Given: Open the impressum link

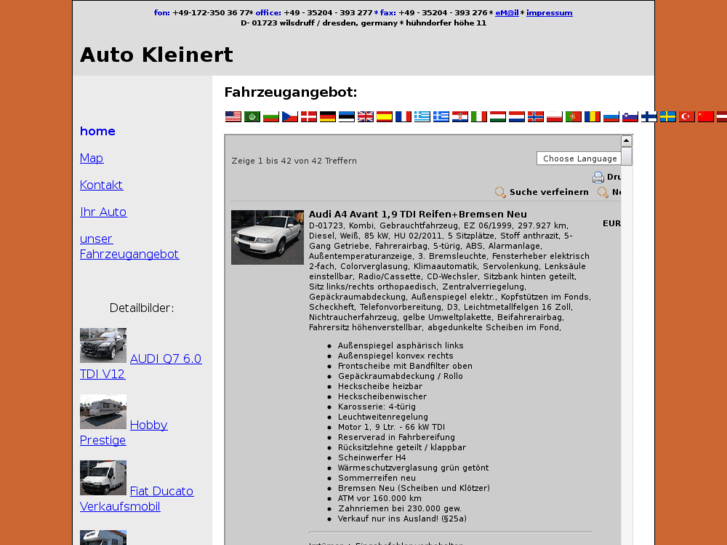Looking at the screenshot, I should pos(549,13).
